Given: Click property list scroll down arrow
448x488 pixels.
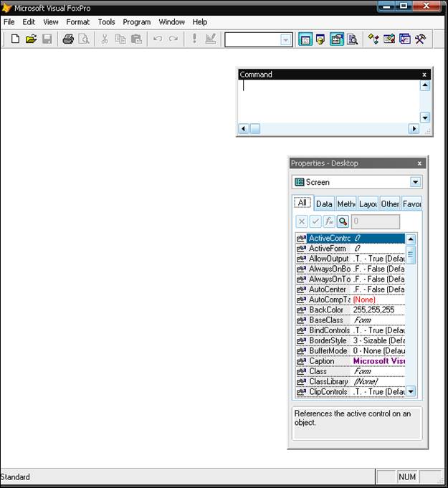Looking at the screenshot, I should (411, 391).
